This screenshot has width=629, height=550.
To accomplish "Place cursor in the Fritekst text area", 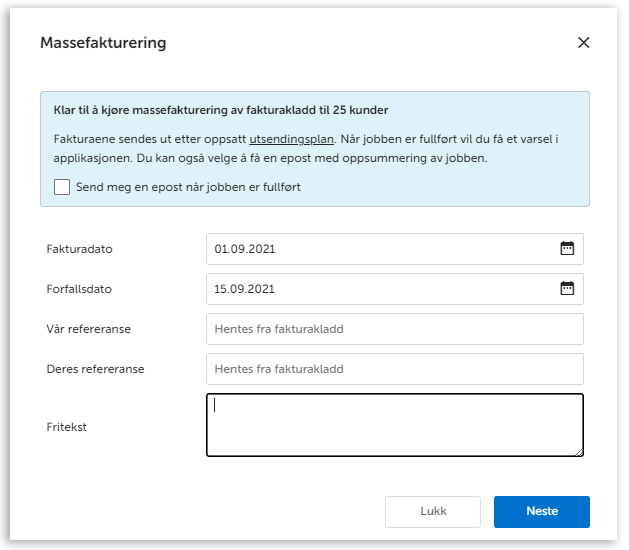I will (394, 425).
